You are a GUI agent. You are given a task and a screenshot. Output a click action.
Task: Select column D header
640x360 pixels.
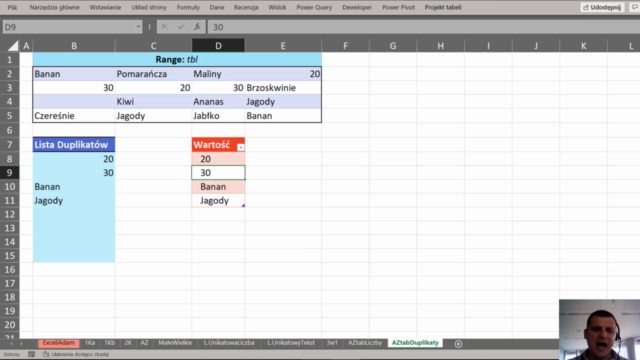[218, 46]
